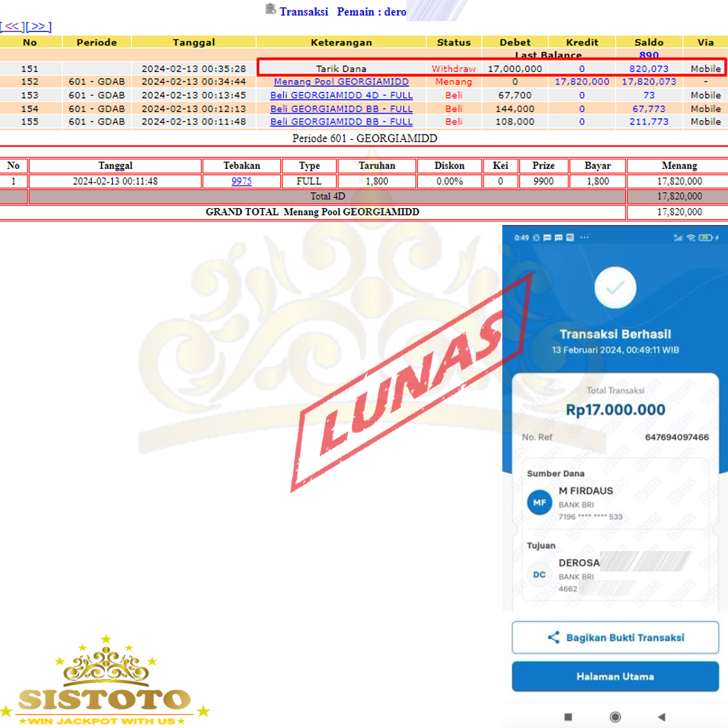Click the 17,820,000 Kredit value in row 152
728x728 pixels.
[582, 82]
